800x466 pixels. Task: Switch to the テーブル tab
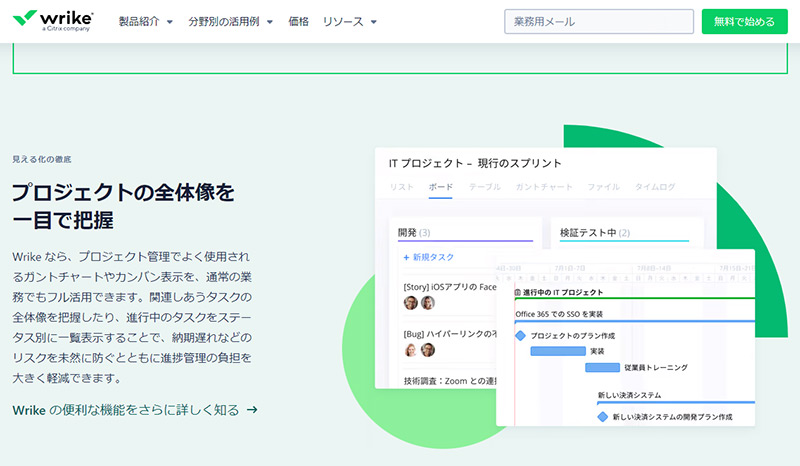485,187
